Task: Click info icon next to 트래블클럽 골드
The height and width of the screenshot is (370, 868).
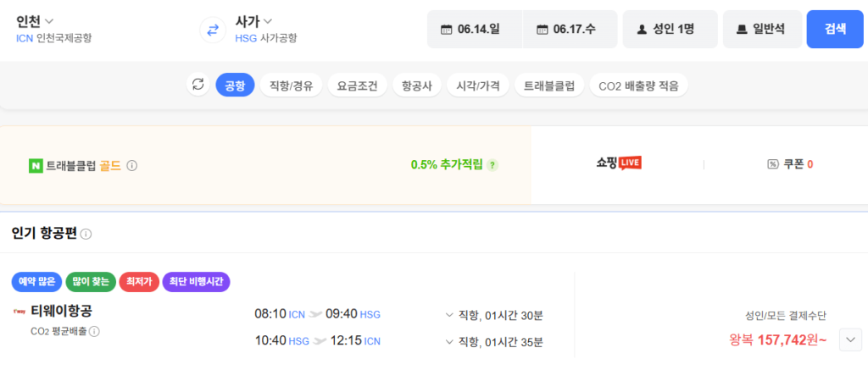Action: [x=132, y=165]
